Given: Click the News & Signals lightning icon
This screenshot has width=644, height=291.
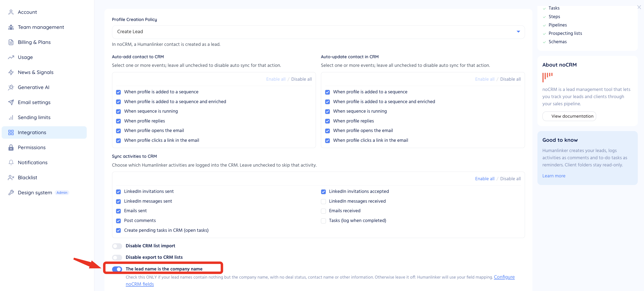Looking at the screenshot, I should 11,72.
